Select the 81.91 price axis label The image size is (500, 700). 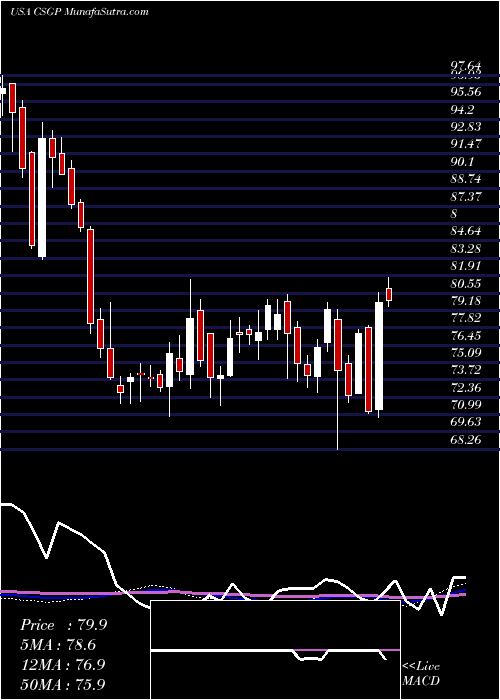[466, 266]
